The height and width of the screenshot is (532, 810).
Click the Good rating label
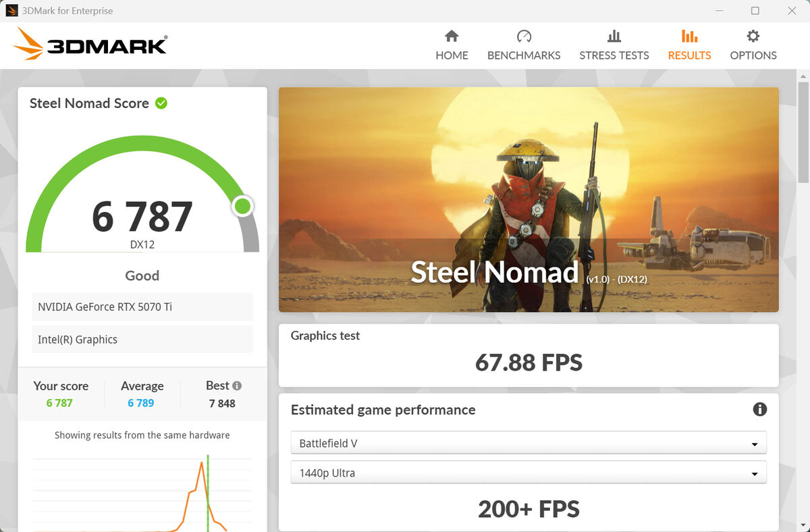point(142,275)
